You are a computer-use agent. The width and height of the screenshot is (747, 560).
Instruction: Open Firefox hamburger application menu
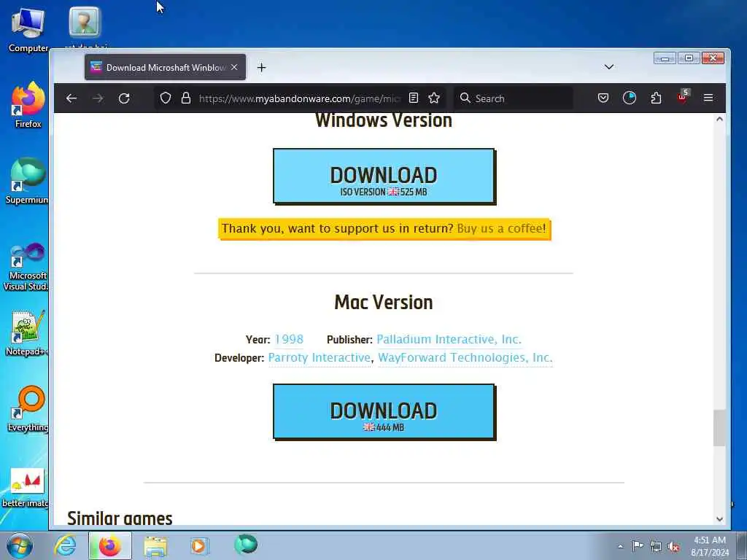[708, 98]
